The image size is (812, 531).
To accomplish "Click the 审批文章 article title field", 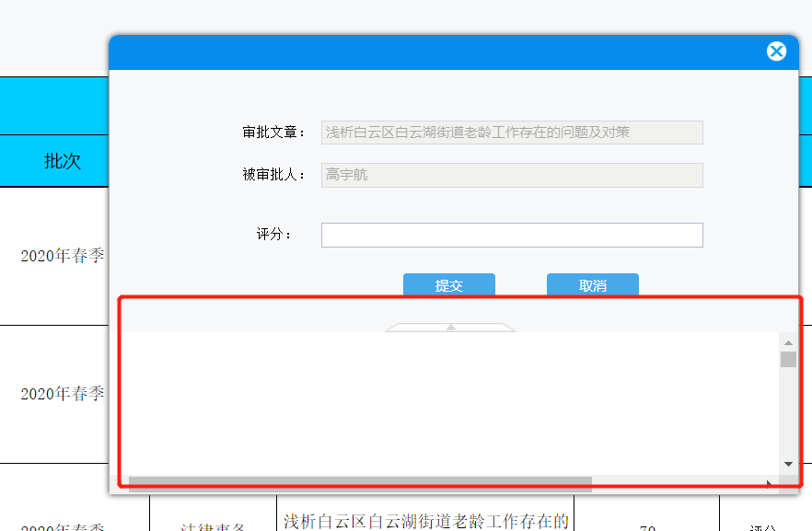I will pyautogui.click(x=512, y=133).
